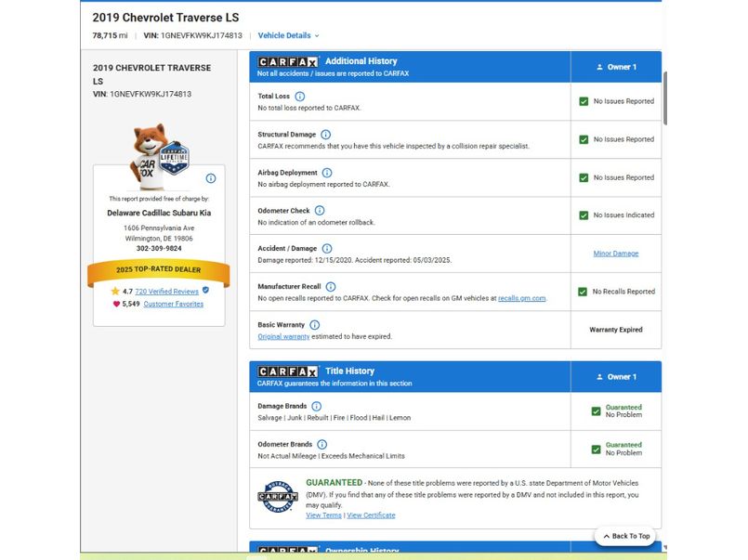Open info icon next to Basic Warranty
Viewport: 748px width, 560px height.
click(x=314, y=324)
